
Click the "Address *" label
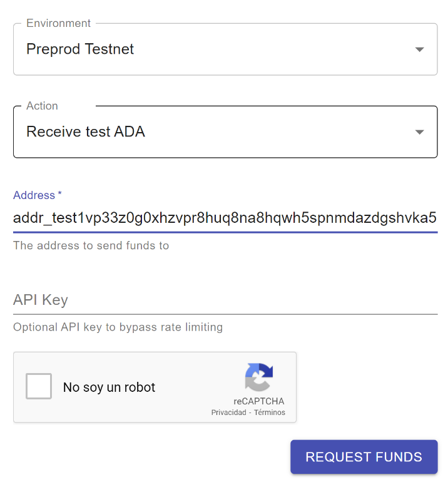[x=38, y=195]
